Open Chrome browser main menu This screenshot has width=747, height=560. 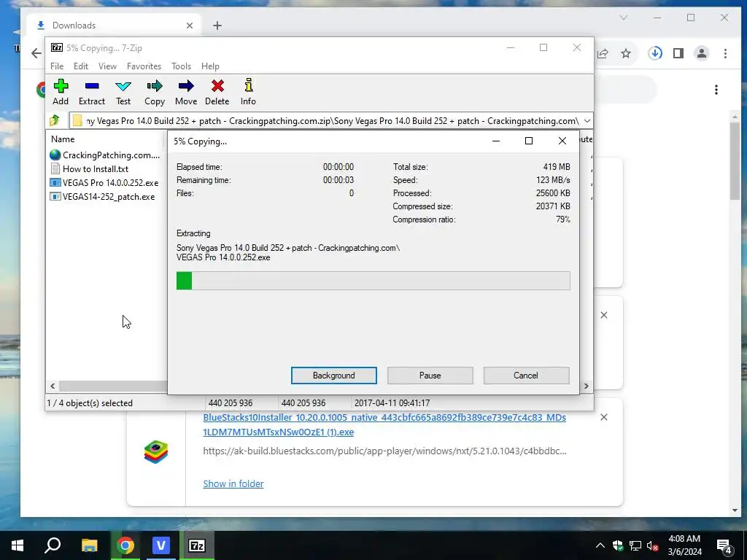click(x=725, y=53)
